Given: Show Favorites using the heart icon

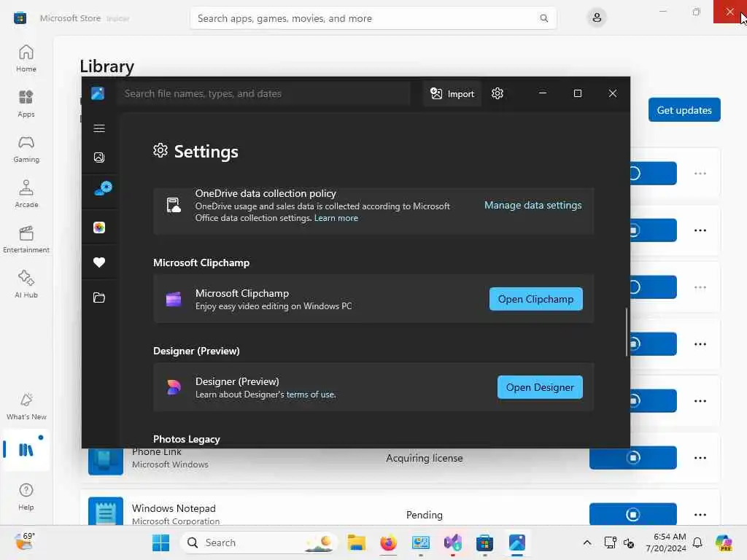Looking at the screenshot, I should pos(99,262).
